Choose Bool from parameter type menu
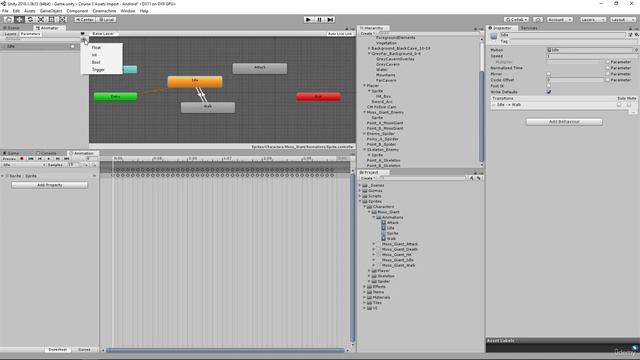This screenshot has height=360, width=640. [x=102, y=62]
